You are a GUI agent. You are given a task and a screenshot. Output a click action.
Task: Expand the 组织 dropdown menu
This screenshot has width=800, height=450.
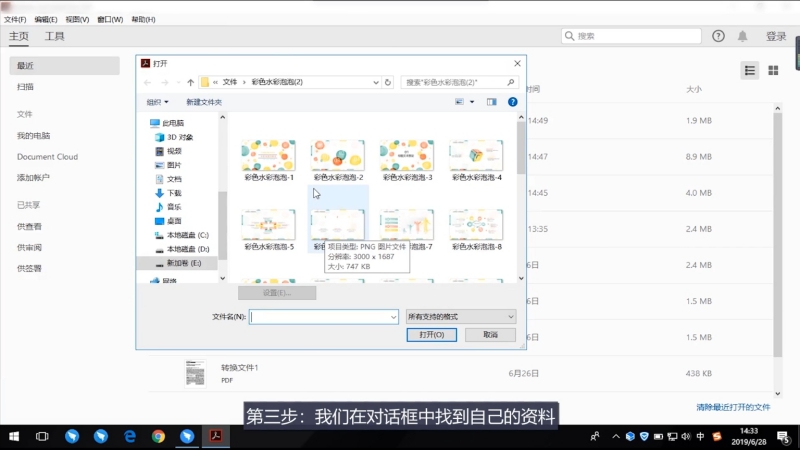tap(158, 102)
